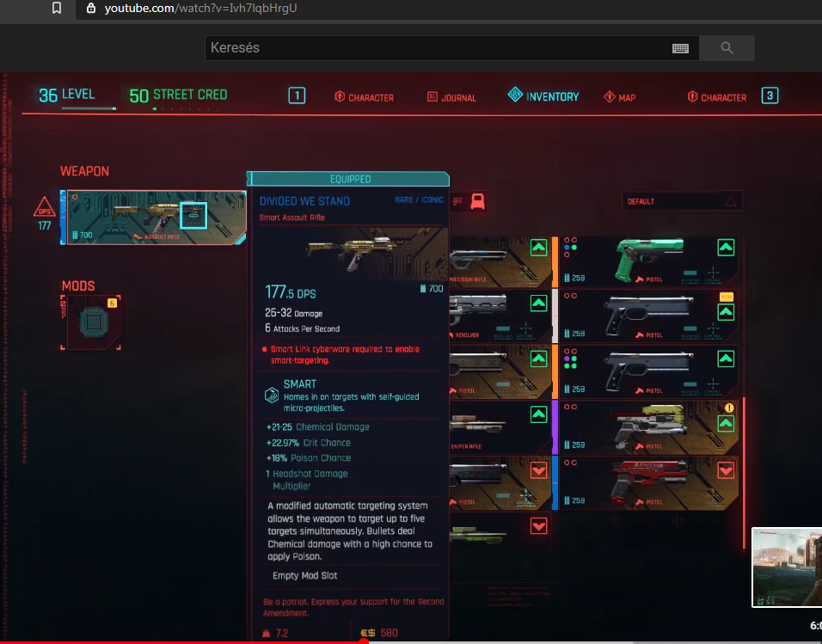Click the 50 STREET CRED indicator
Image resolution: width=822 pixels, height=644 pixels.
[x=178, y=95]
